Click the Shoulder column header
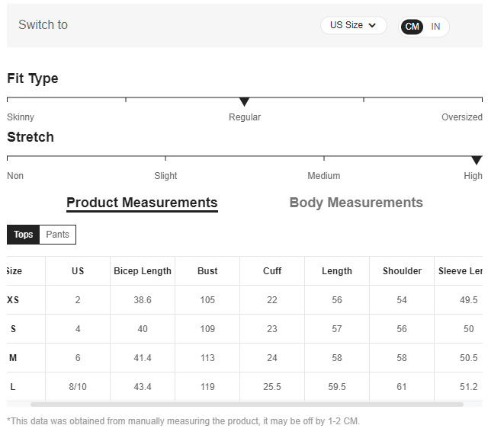This screenshot has width=504, height=438. [x=402, y=271]
